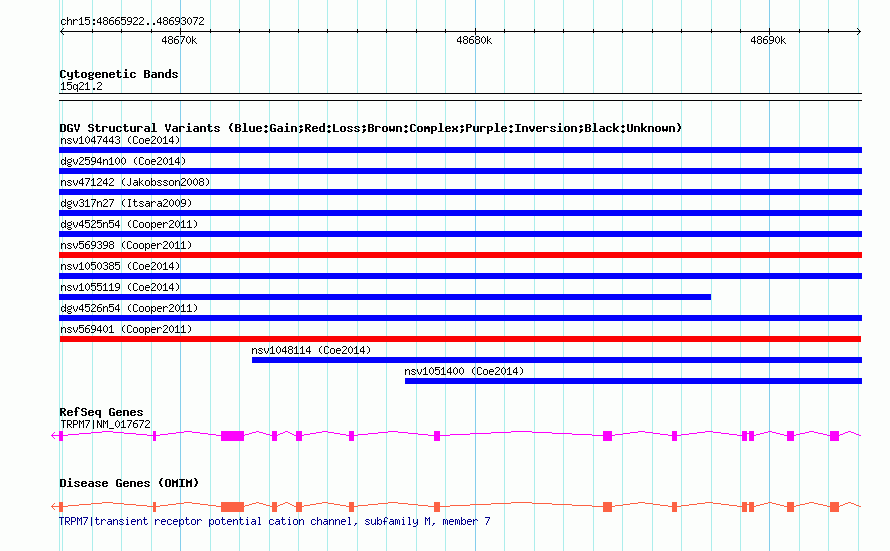Open the nsv1051400 (Coe2014) label
The height and width of the screenshot is (551, 890).
click(x=464, y=371)
